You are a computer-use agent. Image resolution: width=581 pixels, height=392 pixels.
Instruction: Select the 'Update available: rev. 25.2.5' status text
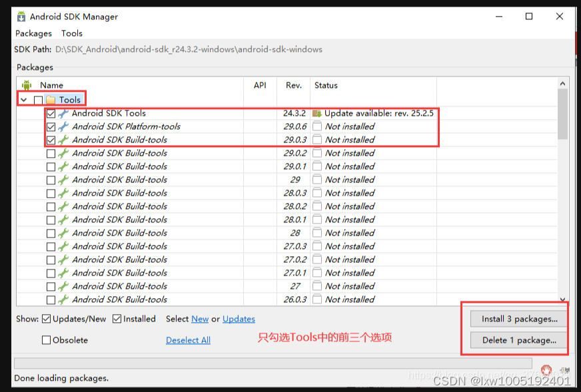[x=378, y=113]
